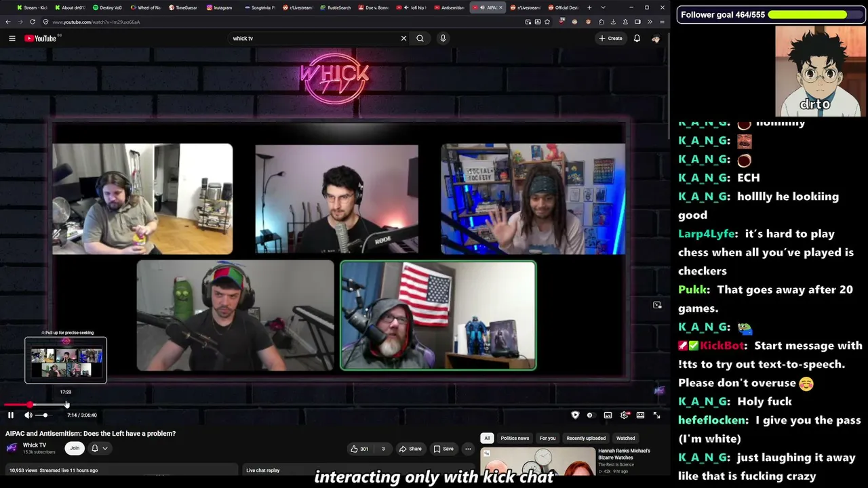Open Hannah Ranks Michael's Bizarre Watches video
This screenshot has width=868, height=488.
tap(624, 454)
